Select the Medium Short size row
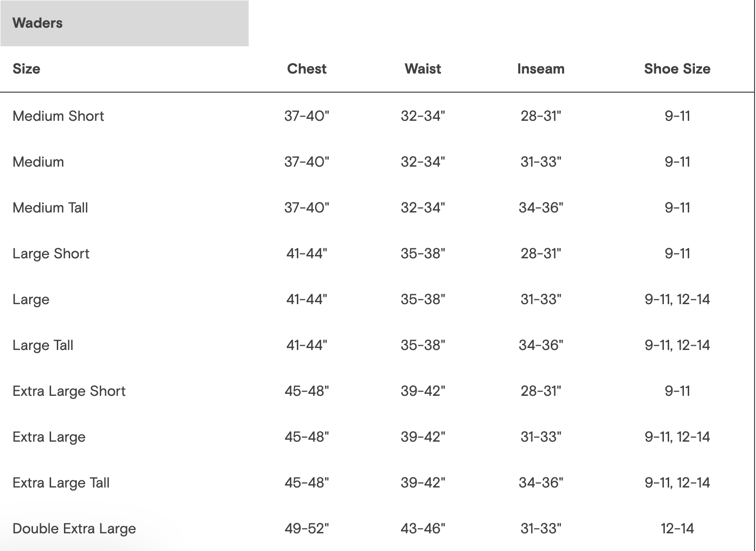This screenshot has height=551, width=756. tap(377, 116)
